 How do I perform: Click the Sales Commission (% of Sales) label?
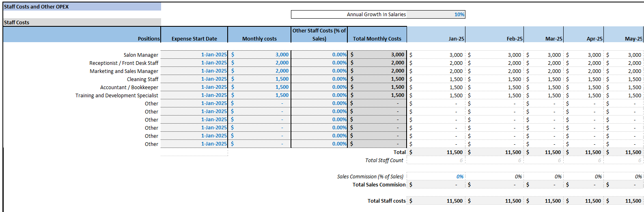point(370,176)
